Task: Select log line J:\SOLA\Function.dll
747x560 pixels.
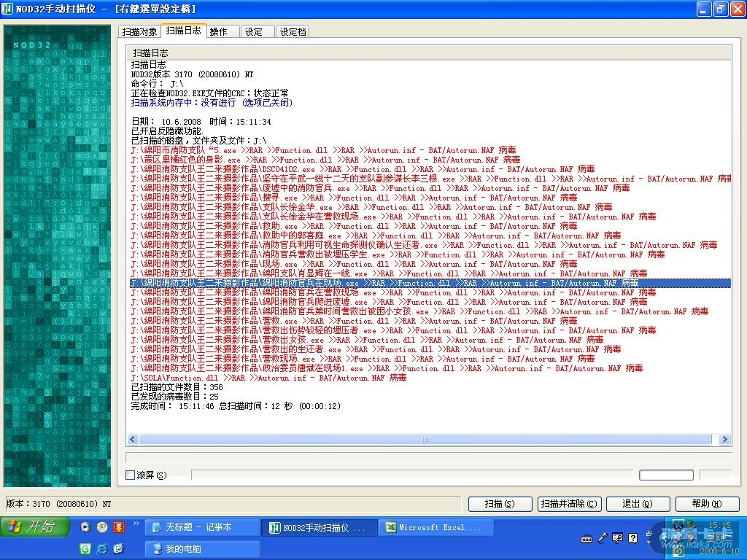Action: [268, 378]
